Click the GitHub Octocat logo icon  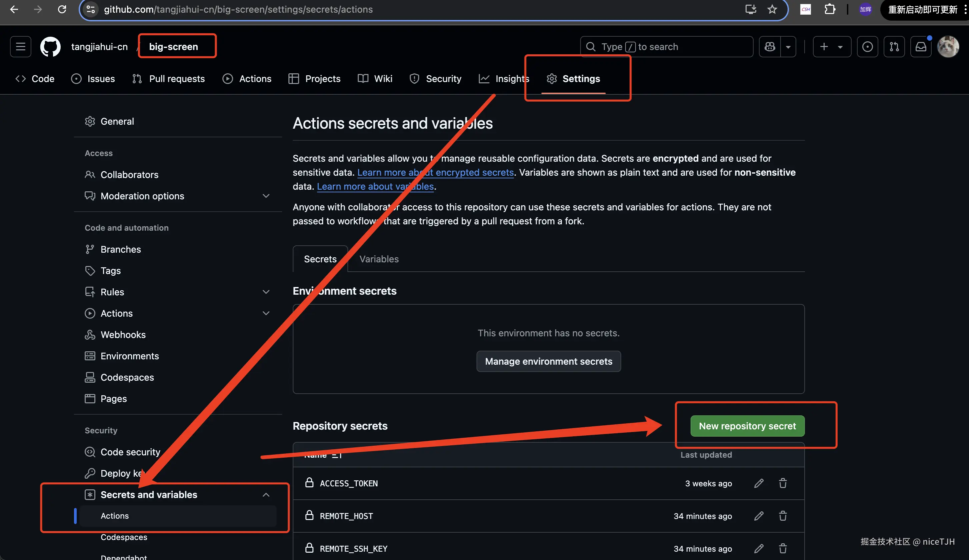tap(50, 47)
